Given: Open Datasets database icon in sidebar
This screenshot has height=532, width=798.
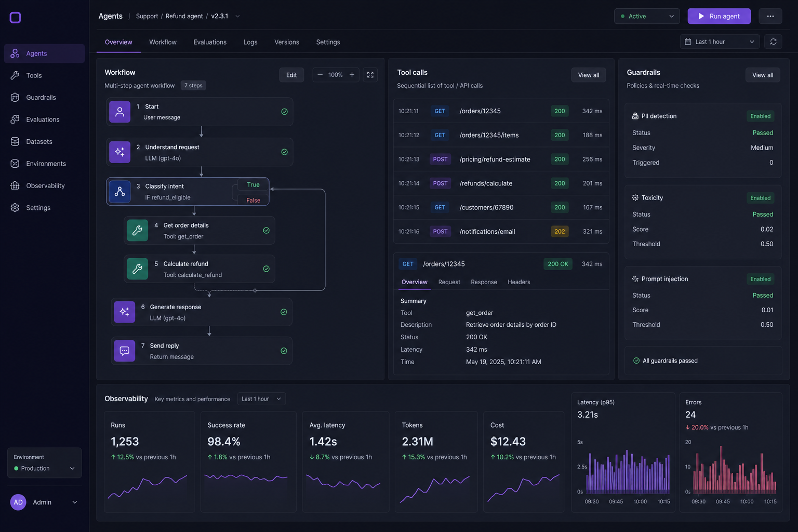Looking at the screenshot, I should tap(15, 141).
